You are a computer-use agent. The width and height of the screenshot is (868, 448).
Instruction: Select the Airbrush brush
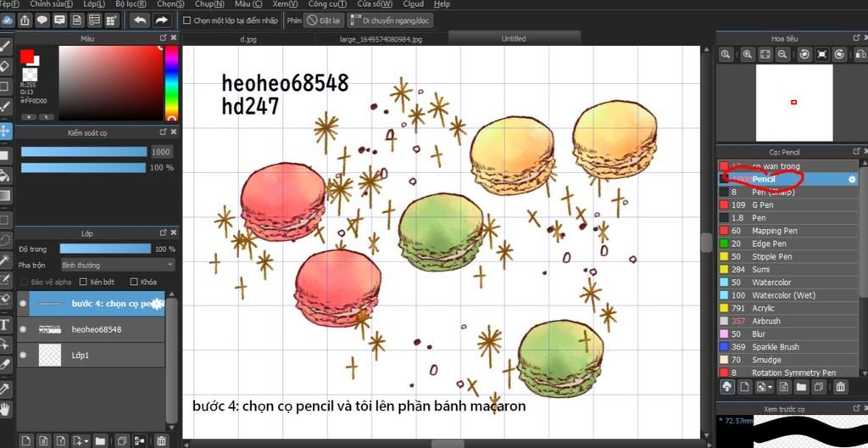[787, 321]
